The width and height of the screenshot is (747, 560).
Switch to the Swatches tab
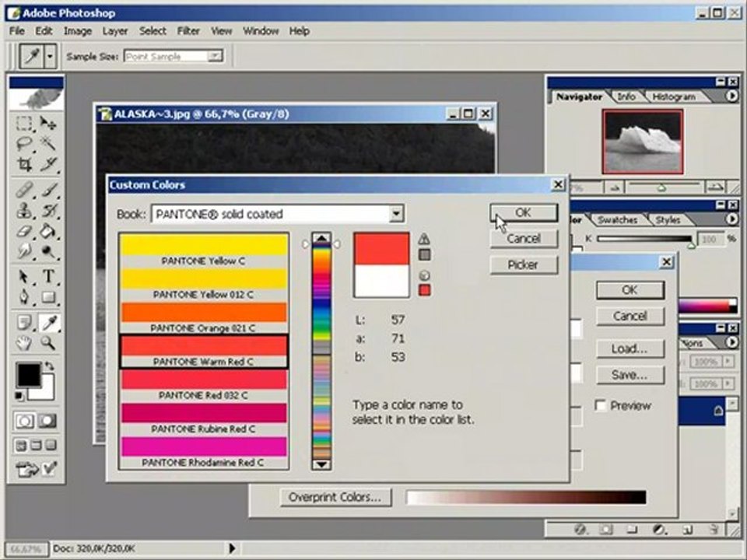(617, 219)
